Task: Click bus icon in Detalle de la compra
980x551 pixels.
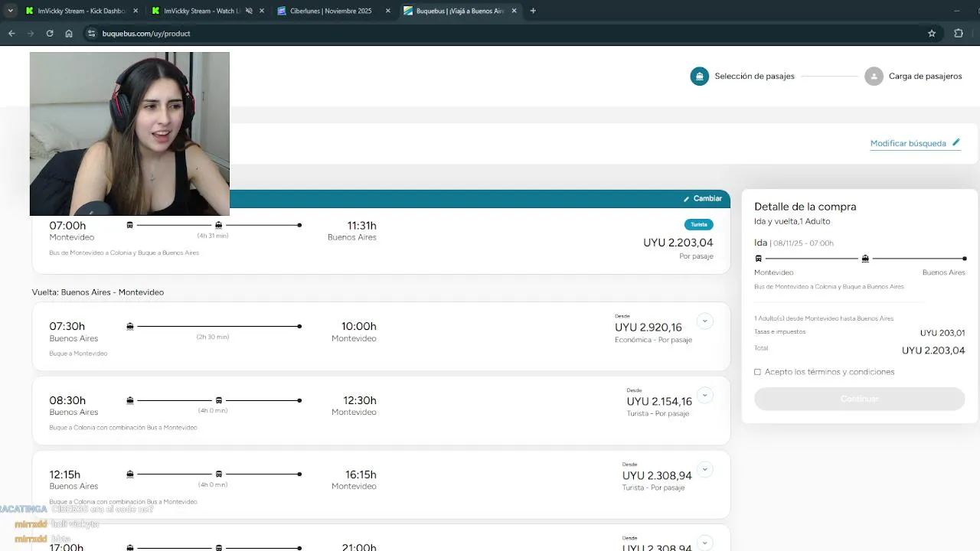Action: coord(759,259)
